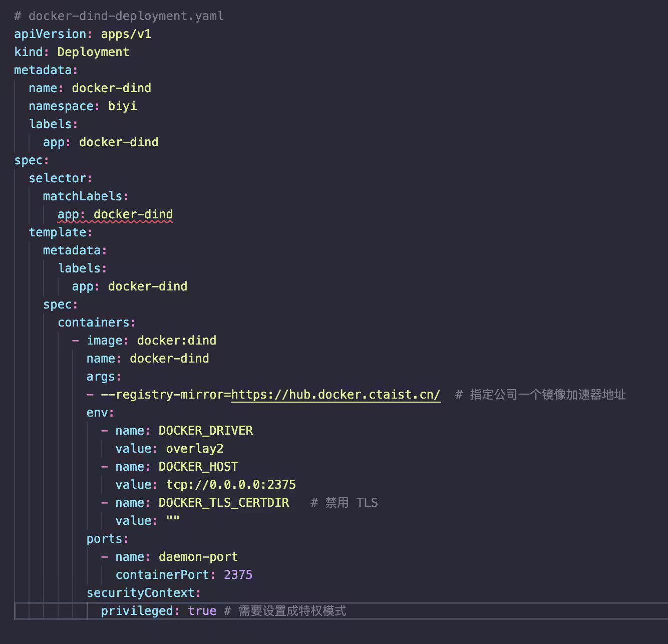Click the daemon-port name value

pos(198,557)
